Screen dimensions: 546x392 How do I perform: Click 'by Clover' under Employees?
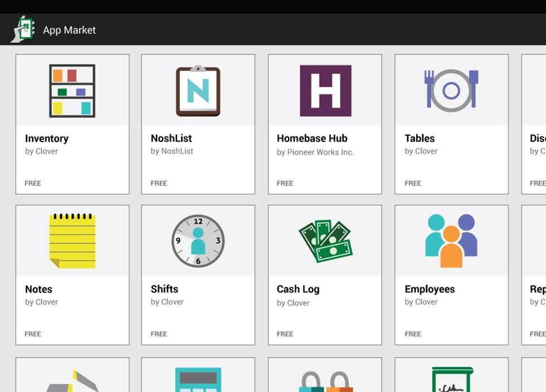(x=421, y=302)
